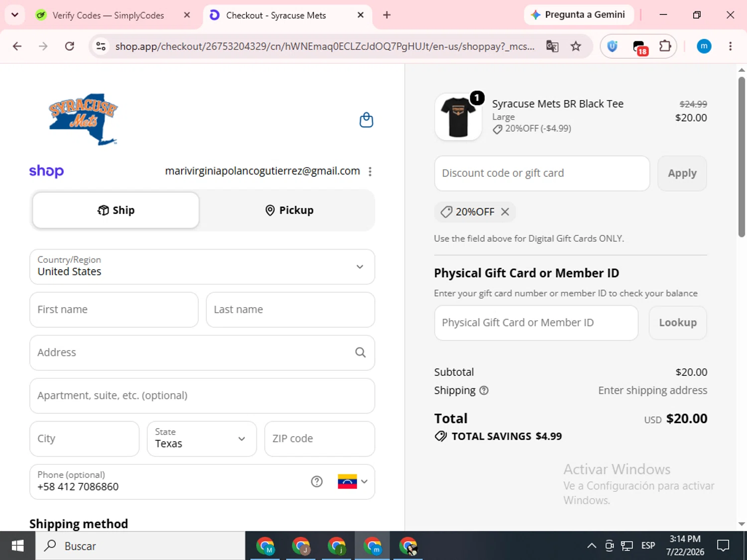
Task: Select the Ship delivery option
Action: point(116,210)
